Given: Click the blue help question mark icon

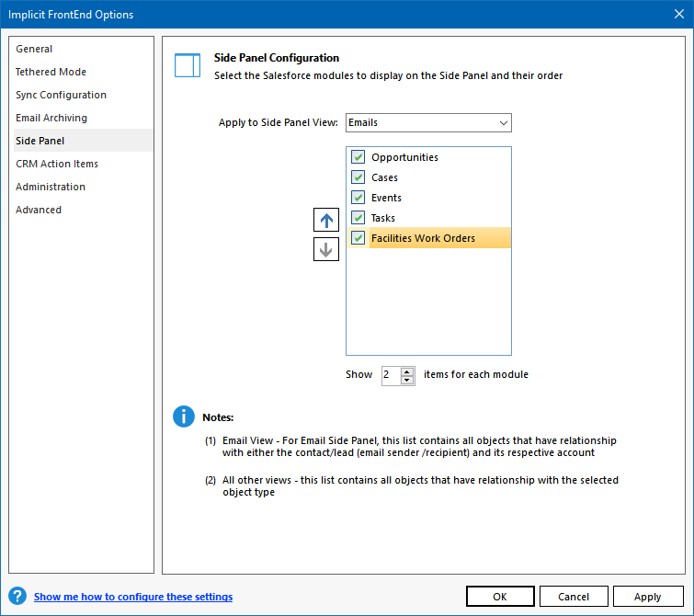Looking at the screenshot, I should click(x=17, y=597).
